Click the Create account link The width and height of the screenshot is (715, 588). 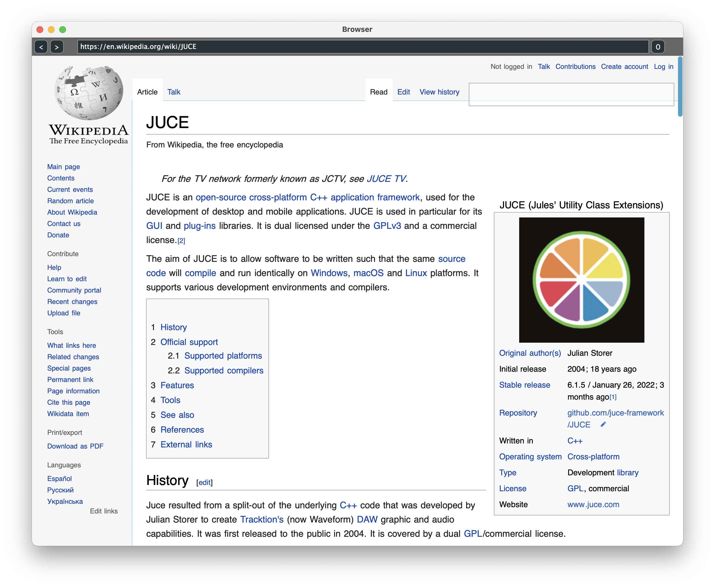624,67
